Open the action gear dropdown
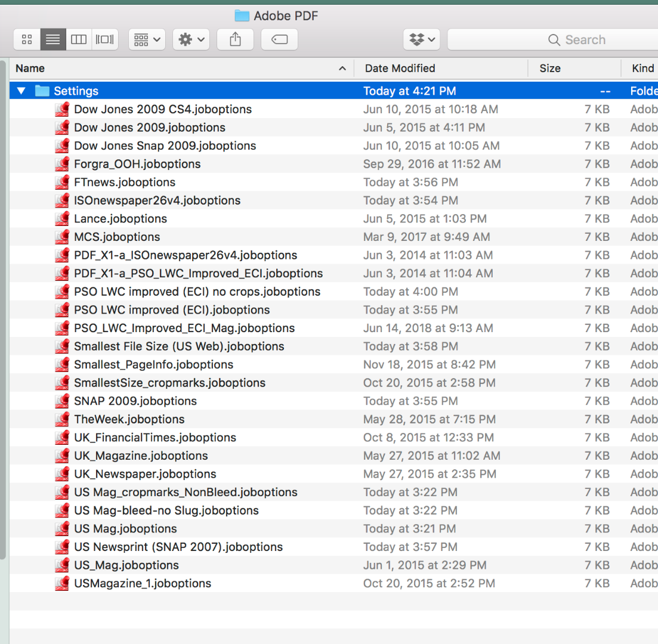Image resolution: width=658 pixels, height=644 pixels. coord(191,39)
